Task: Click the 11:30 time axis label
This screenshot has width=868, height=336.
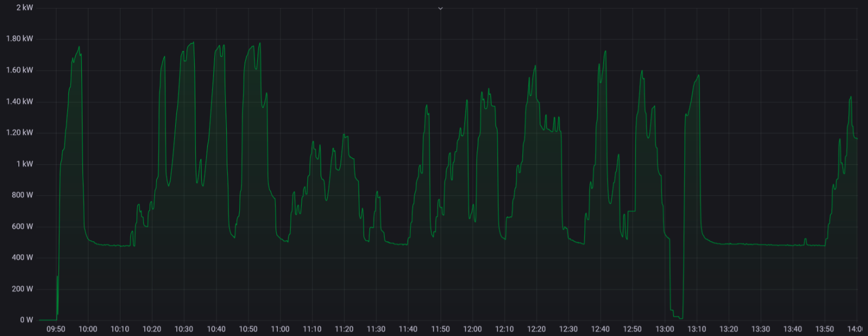Action: (376, 329)
